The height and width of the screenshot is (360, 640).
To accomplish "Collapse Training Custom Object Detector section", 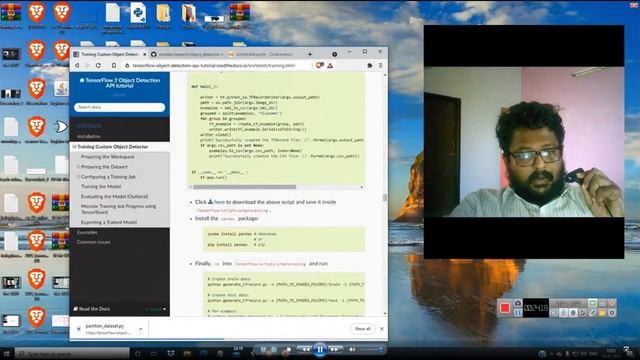I will click(x=74, y=147).
